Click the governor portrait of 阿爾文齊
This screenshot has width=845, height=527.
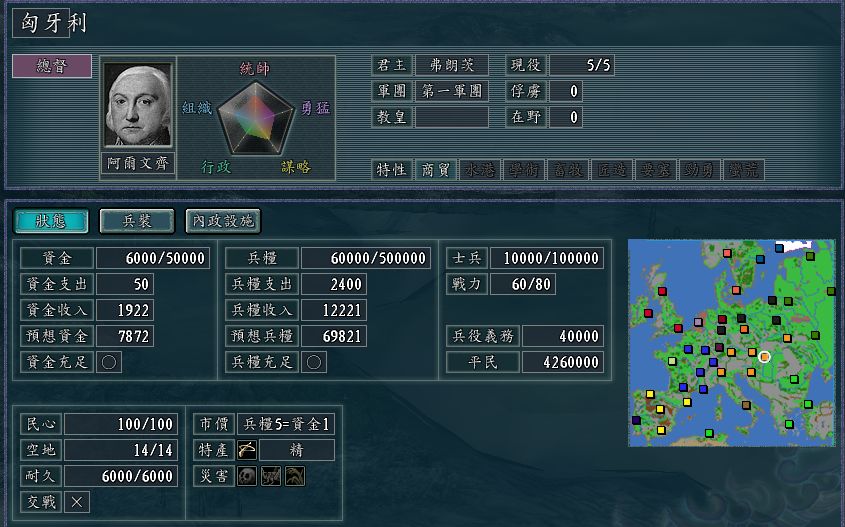click(x=138, y=105)
